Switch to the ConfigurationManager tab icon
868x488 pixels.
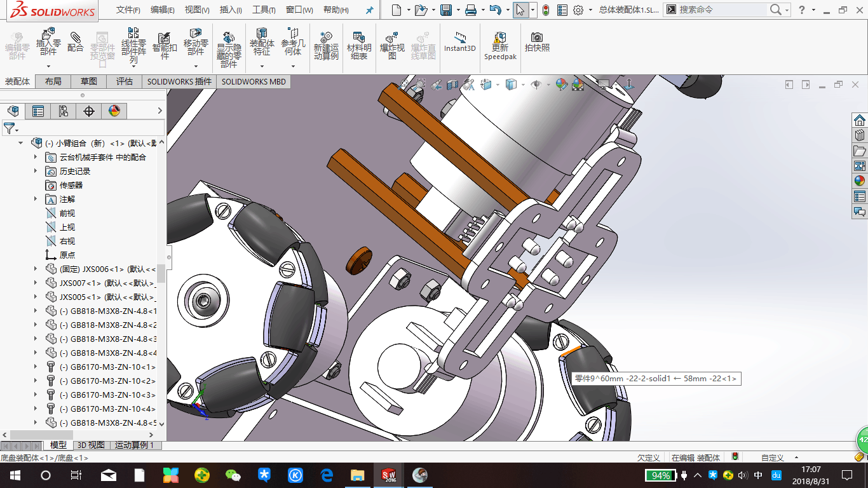click(x=63, y=111)
